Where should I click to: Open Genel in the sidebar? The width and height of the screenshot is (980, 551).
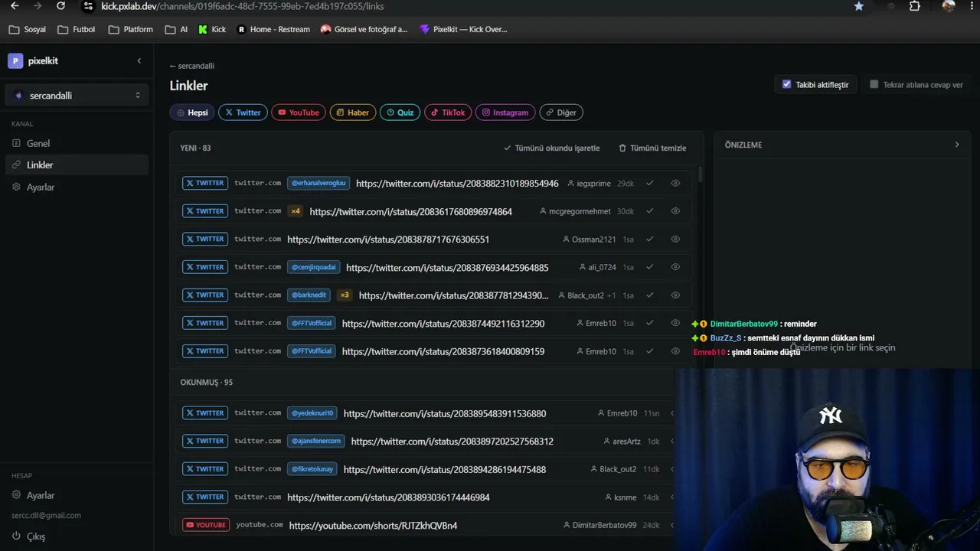click(77, 143)
